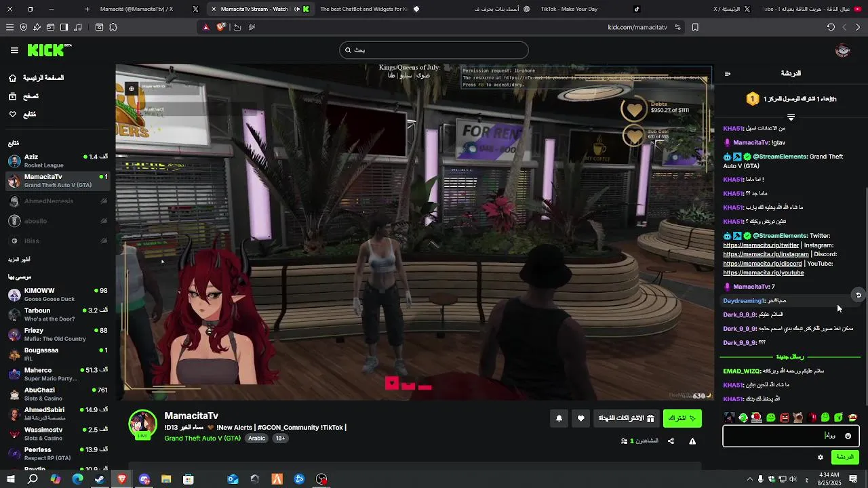Open mamacita.rip/discord link in chat
Viewport: 868px width, 488px height.
point(762,264)
